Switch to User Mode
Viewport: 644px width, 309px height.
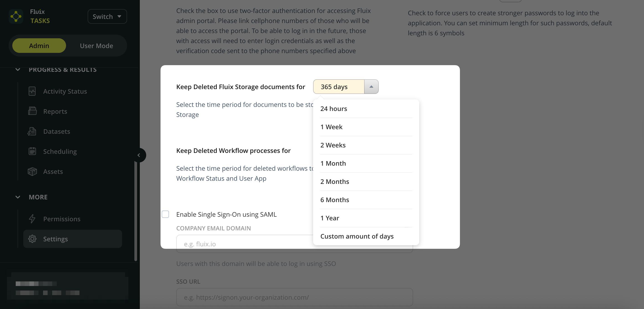click(96, 46)
